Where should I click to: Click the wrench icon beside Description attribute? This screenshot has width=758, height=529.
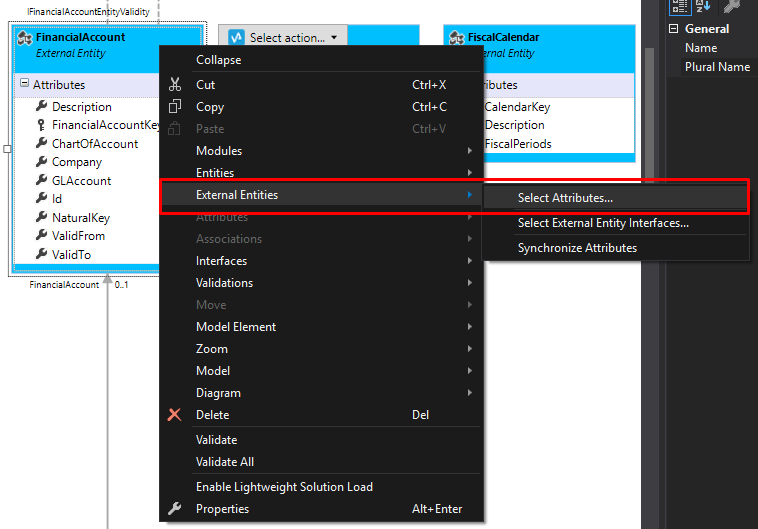coord(42,106)
